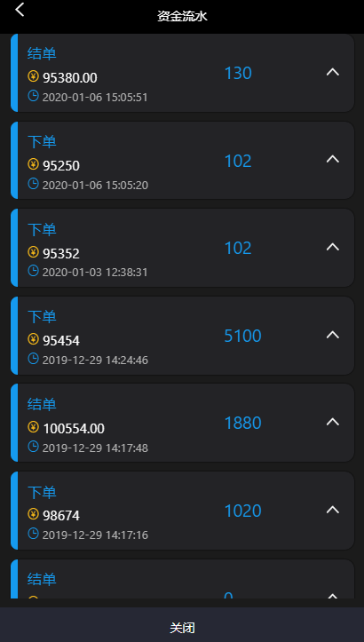Screen dimensions: 364x642
Task: Collapse the 130 settlement record chevron
Action: tap(332, 73)
